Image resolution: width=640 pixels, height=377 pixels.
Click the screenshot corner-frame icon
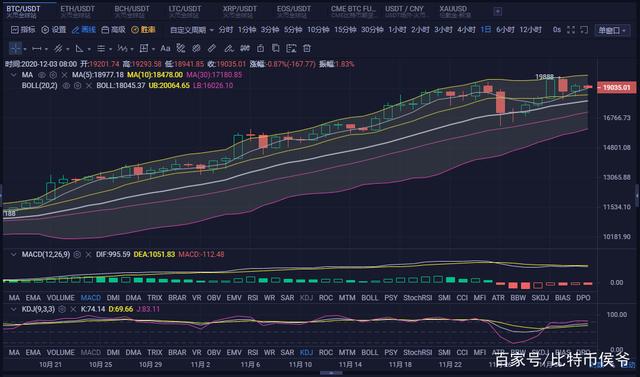tap(584, 30)
